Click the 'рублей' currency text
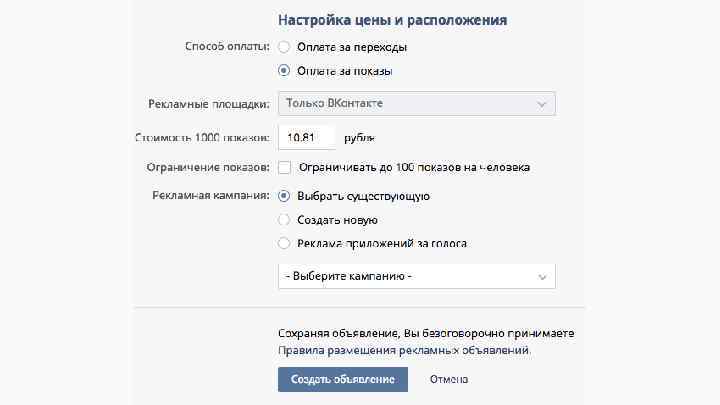720x405 pixels. (360, 137)
